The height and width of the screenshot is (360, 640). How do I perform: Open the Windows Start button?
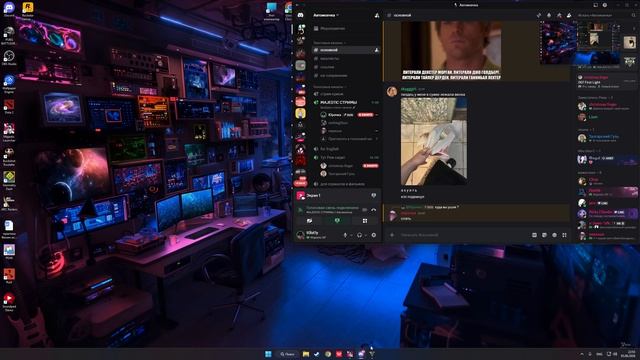point(268,354)
